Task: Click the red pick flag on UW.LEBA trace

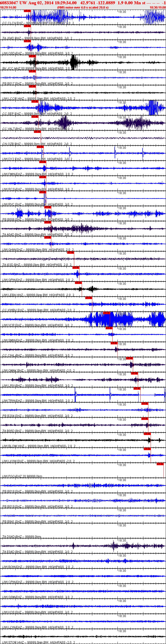Action: point(78,283)
